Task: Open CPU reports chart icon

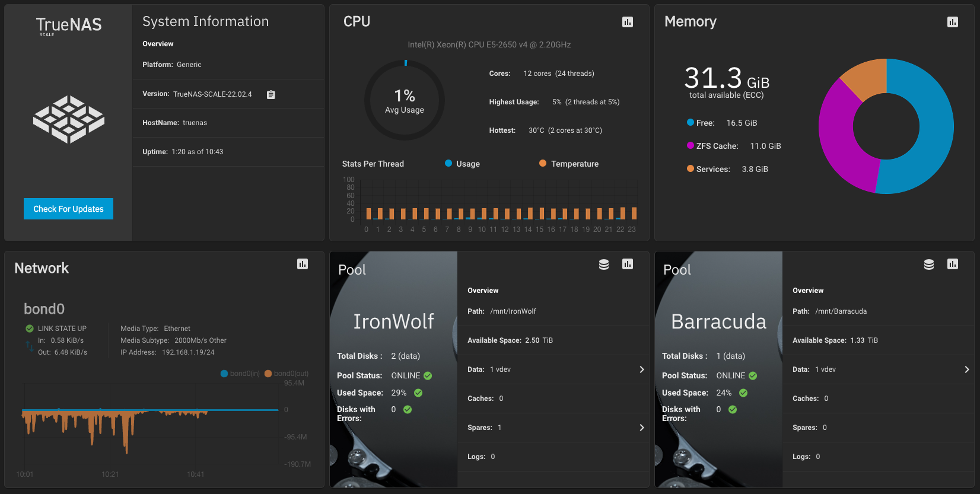Action: (x=627, y=22)
